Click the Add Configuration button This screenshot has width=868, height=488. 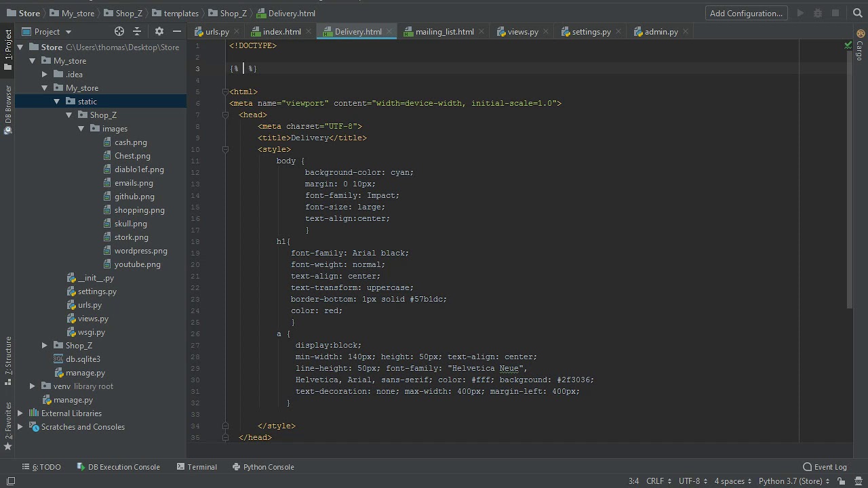(745, 13)
